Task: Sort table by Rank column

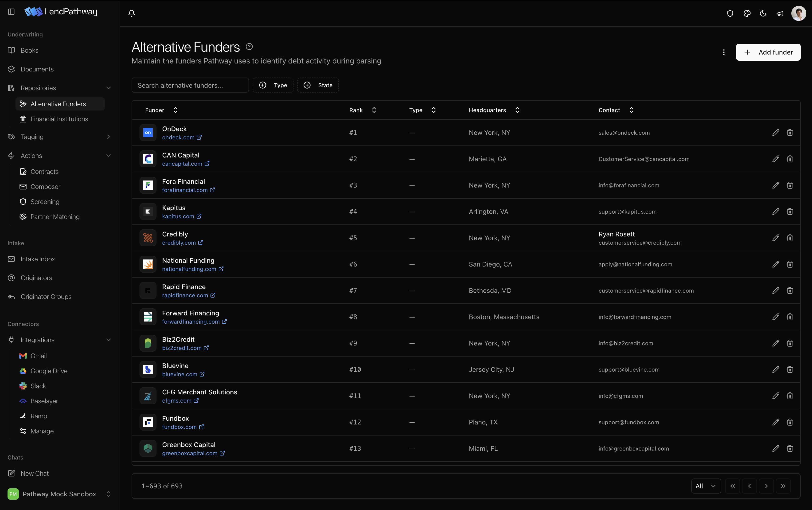Action: click(x=363, y=110)
